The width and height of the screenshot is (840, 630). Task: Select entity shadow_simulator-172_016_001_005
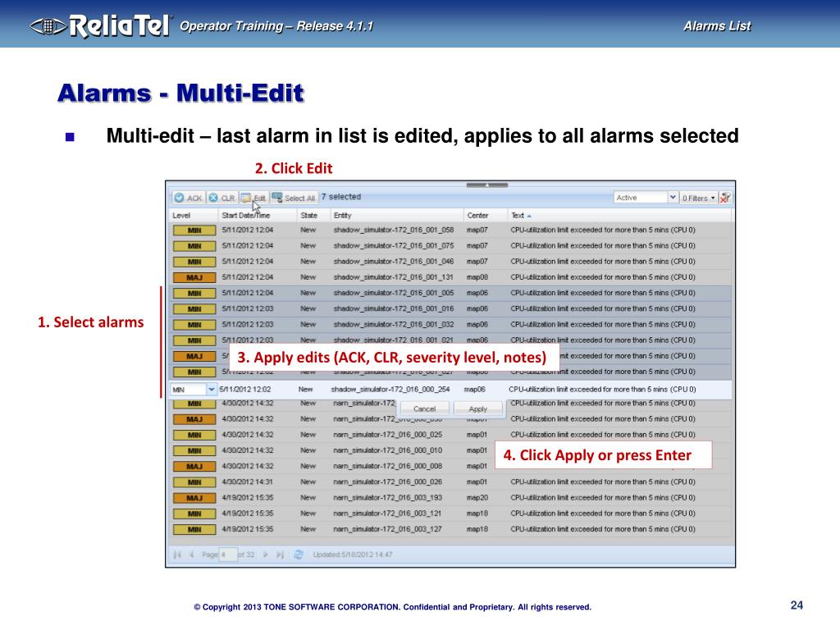tap(393, 293)
